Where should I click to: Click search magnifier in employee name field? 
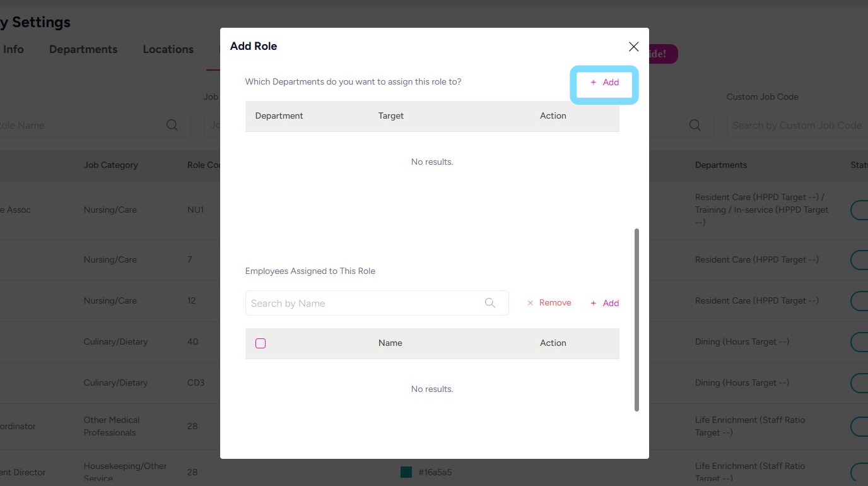pyautogui.click(x=490, y=304)
